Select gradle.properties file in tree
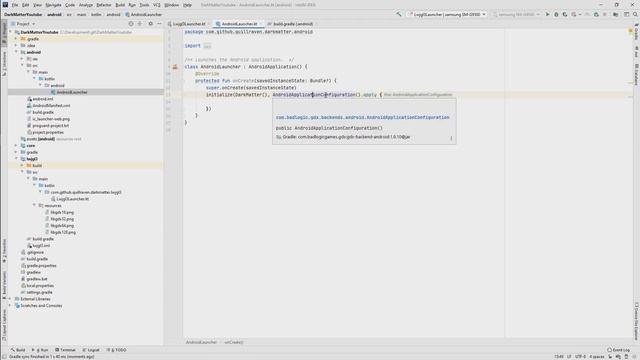This screenshot has height=360, width=640. 41,265
